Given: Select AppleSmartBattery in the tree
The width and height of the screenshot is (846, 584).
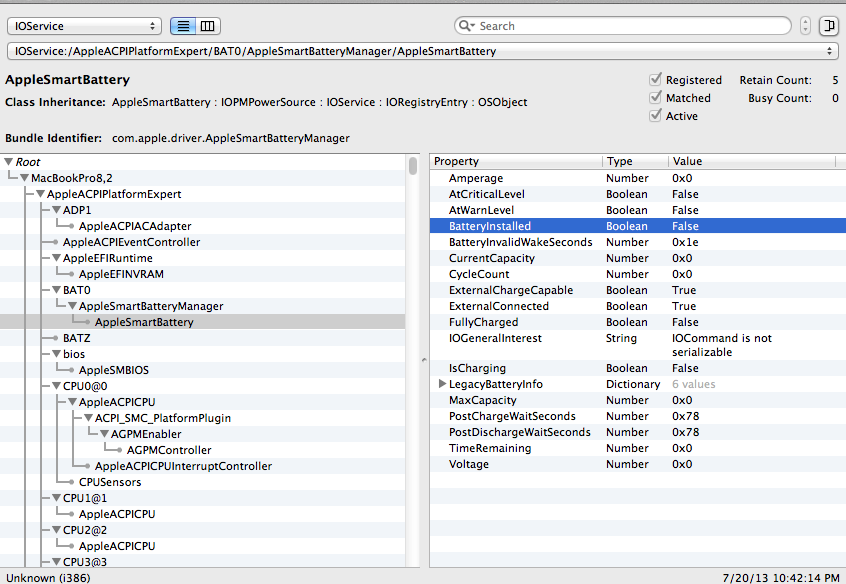Looking at the screenshot, I should (144, 322).
